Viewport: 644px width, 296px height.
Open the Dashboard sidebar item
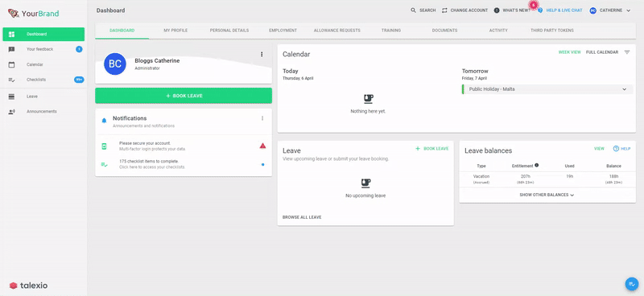(x=43, y=34)
